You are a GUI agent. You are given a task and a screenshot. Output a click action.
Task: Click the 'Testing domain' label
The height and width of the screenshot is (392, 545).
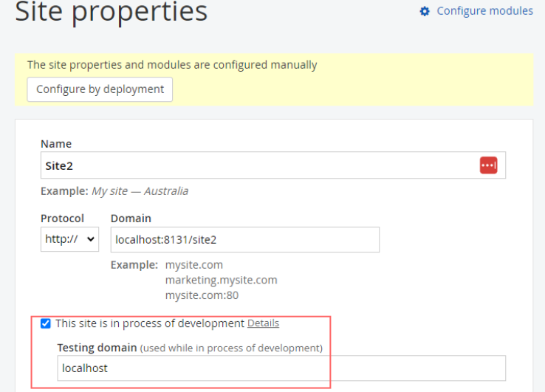(x=97, y=348)
